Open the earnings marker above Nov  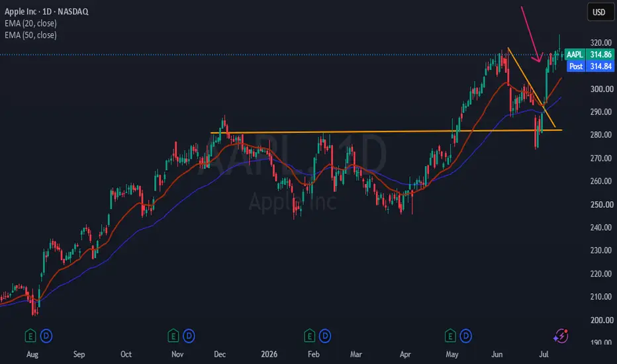[173, 336]
